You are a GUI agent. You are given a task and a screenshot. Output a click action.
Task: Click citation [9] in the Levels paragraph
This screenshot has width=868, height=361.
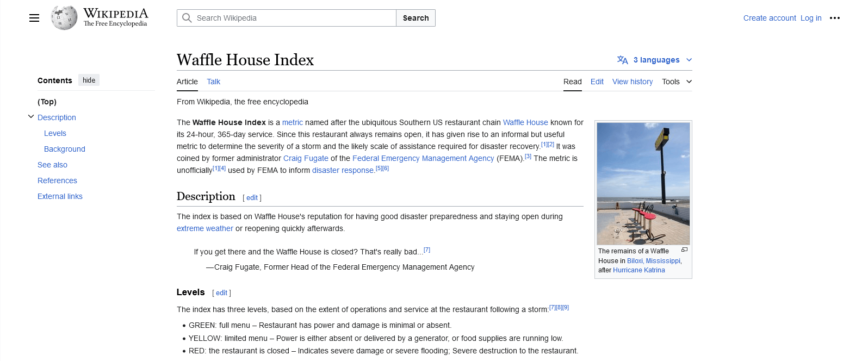(566, 308)
